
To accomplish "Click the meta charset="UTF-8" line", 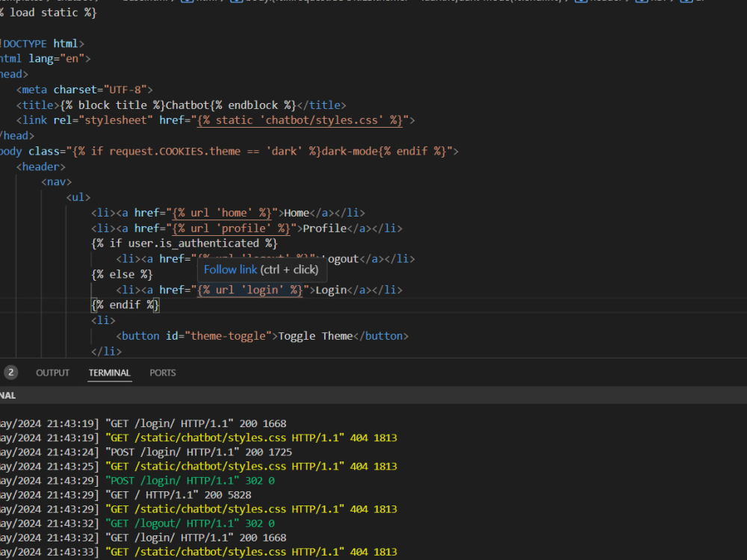I will pos(84,90).
